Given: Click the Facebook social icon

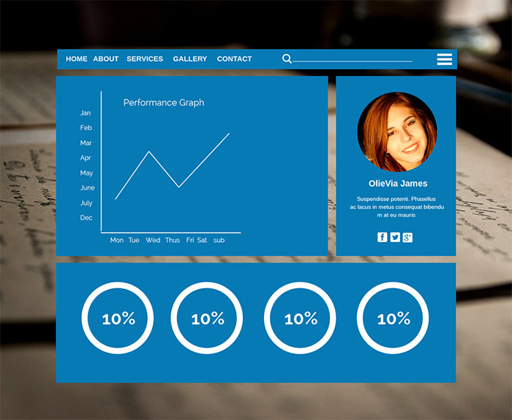Looking at the screenshot, I should [382, 237].
